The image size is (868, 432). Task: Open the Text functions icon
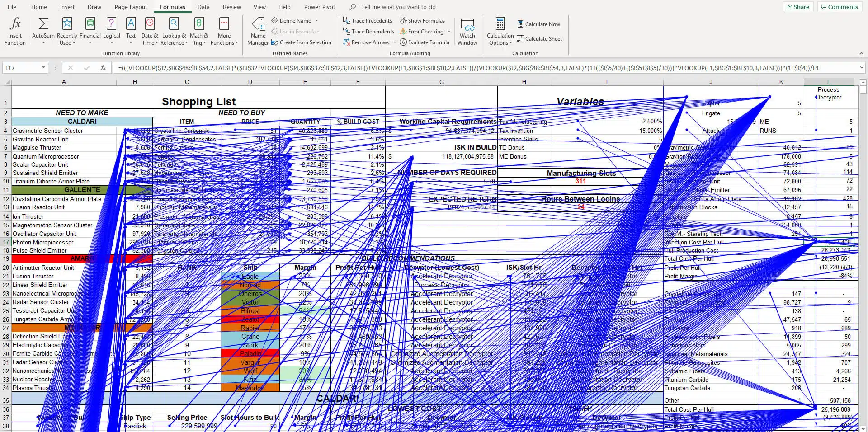tap(131, 23)
